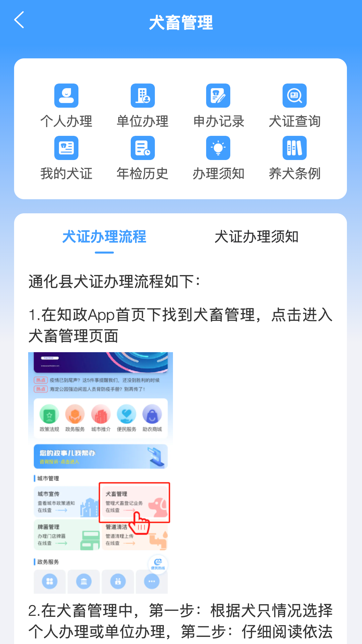
Task: Tap the 年检历史 text label
Action: (142, 173)
